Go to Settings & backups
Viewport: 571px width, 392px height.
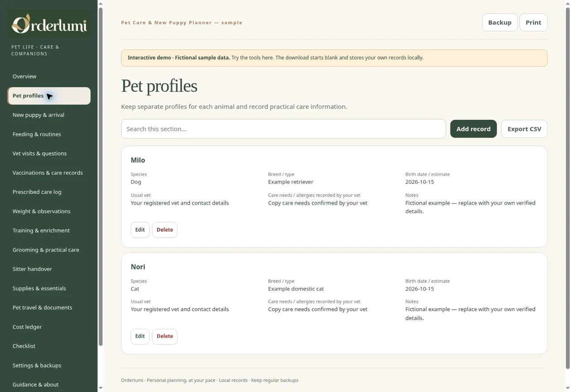[49, 365]
